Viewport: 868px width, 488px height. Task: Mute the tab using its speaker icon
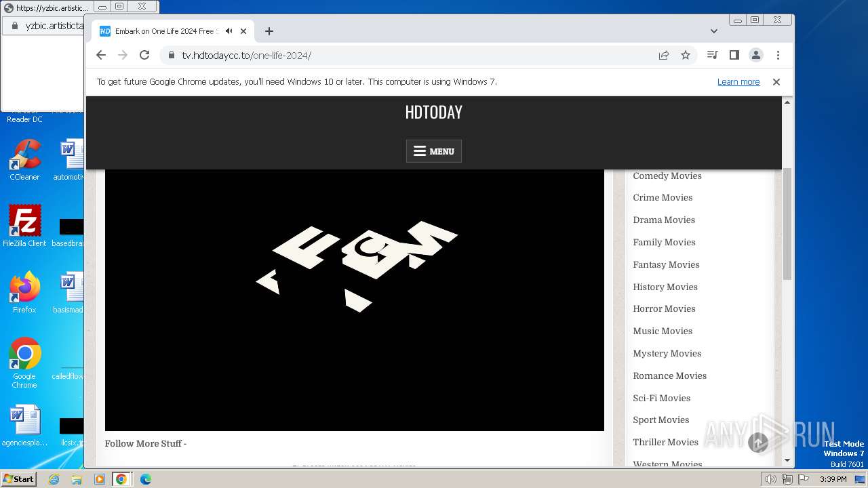229,31
